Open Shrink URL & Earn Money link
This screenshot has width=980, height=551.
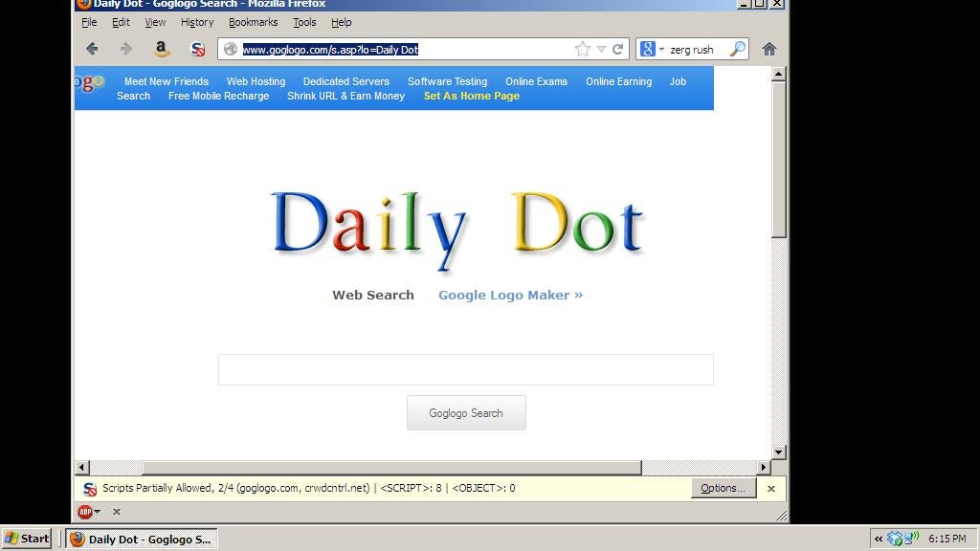345,96
